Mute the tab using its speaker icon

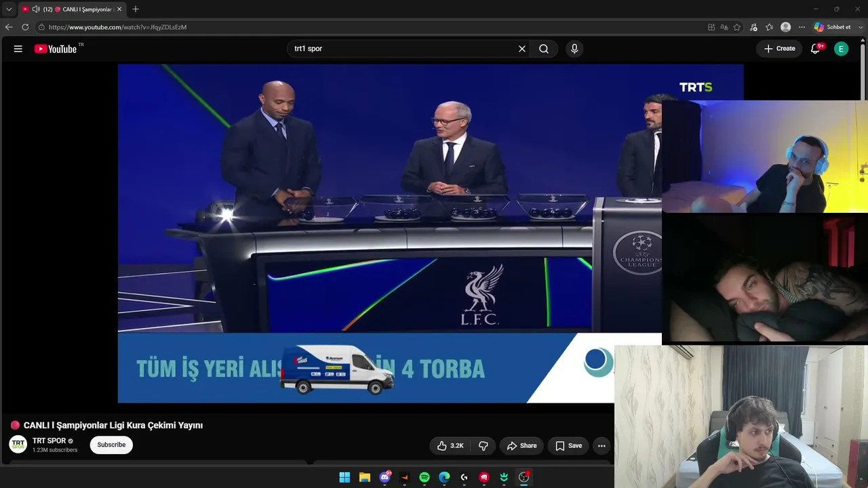click(x=36, y=9)
